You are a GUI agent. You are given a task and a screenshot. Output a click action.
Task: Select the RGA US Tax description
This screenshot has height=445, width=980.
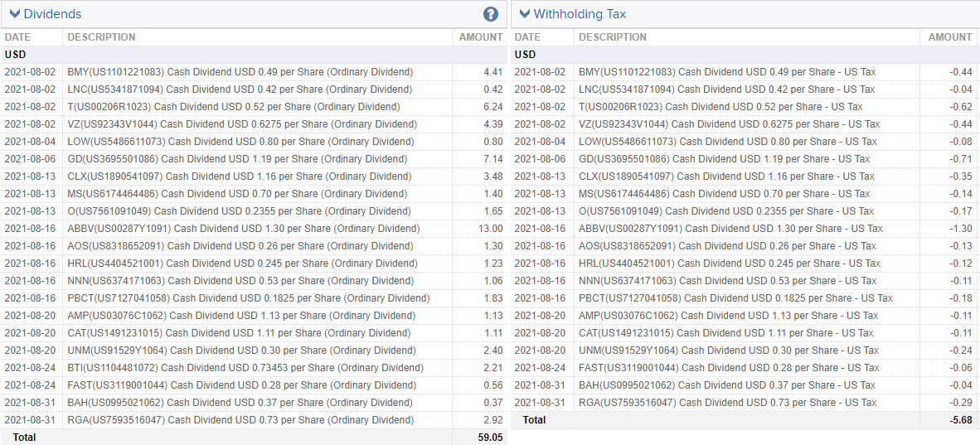coord(727,404)
